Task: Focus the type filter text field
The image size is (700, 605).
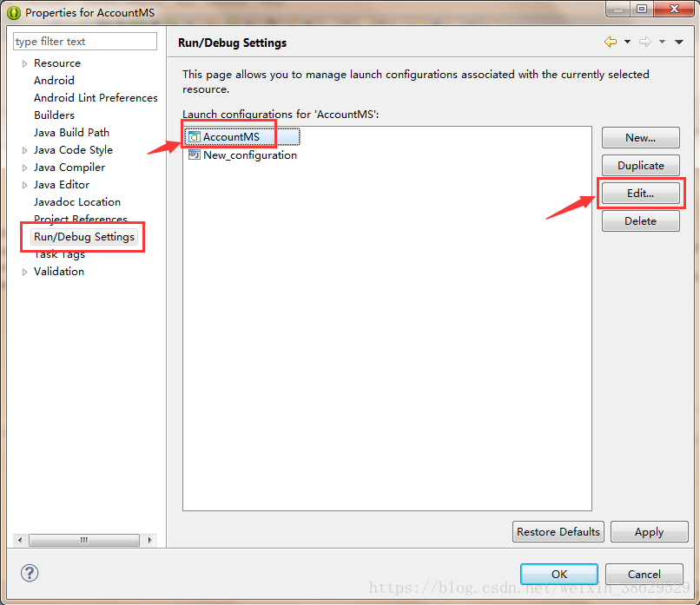Action: tap(85, 42)
